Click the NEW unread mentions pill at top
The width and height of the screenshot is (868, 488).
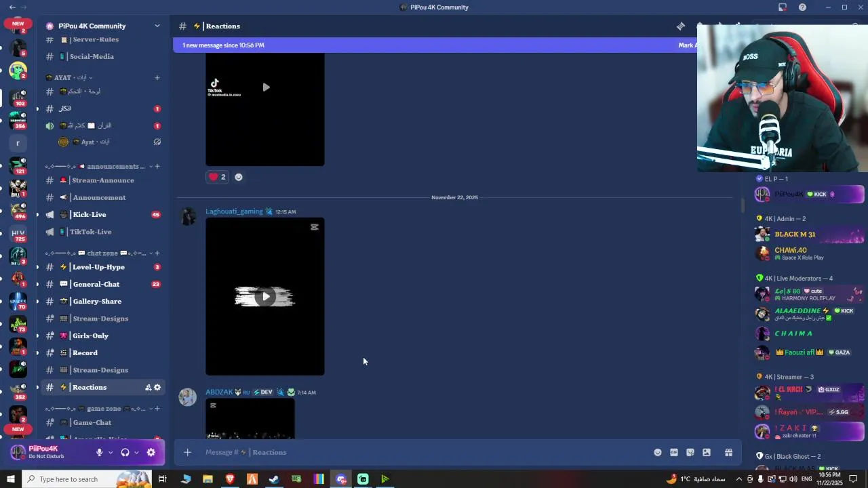(x=18, y=23)
